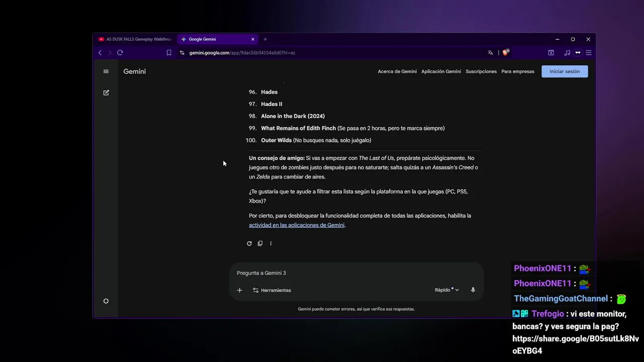Open more options under the response
Image resolution: width=644 pixels, height=362 pixels.
(x=271, y=243)
